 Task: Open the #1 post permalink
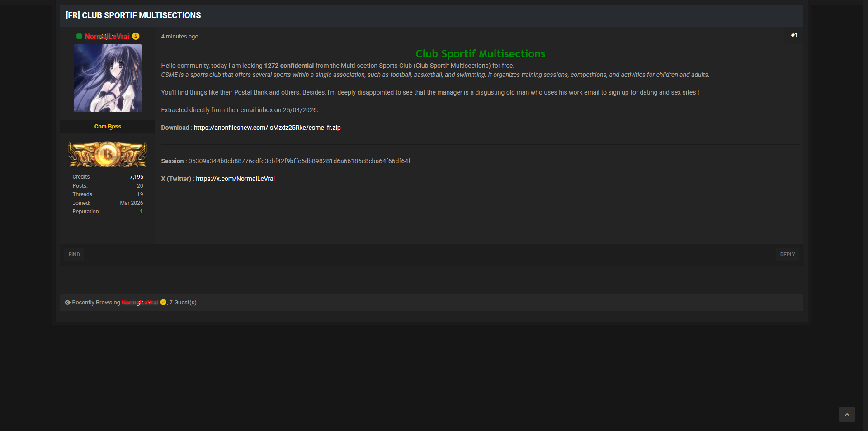tap(794, 35)
